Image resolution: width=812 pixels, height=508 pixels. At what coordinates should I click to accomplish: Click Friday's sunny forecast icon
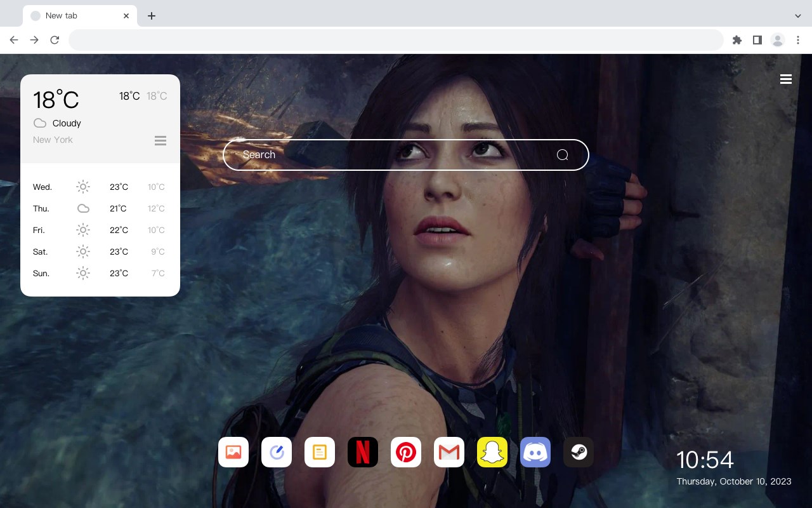pyautogui.click(x=83, y=230)
